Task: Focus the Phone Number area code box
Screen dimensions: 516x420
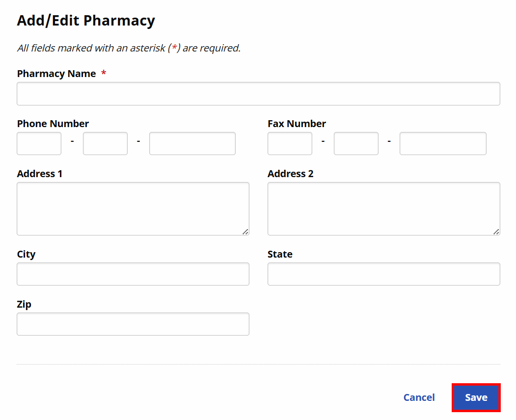Action: (39, 143)
